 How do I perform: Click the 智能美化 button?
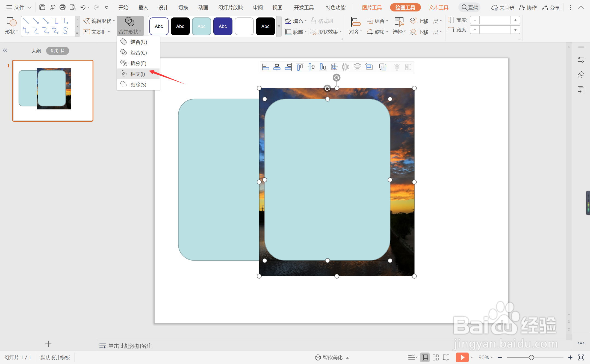coord(332,357)
